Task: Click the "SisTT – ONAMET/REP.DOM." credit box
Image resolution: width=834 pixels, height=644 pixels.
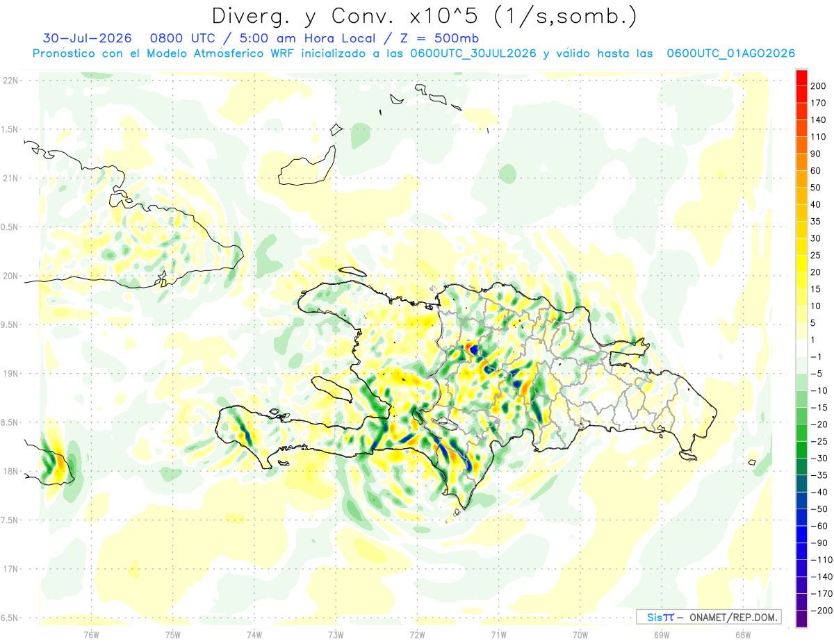Action: pyautogui.click(x=708, y=617)
